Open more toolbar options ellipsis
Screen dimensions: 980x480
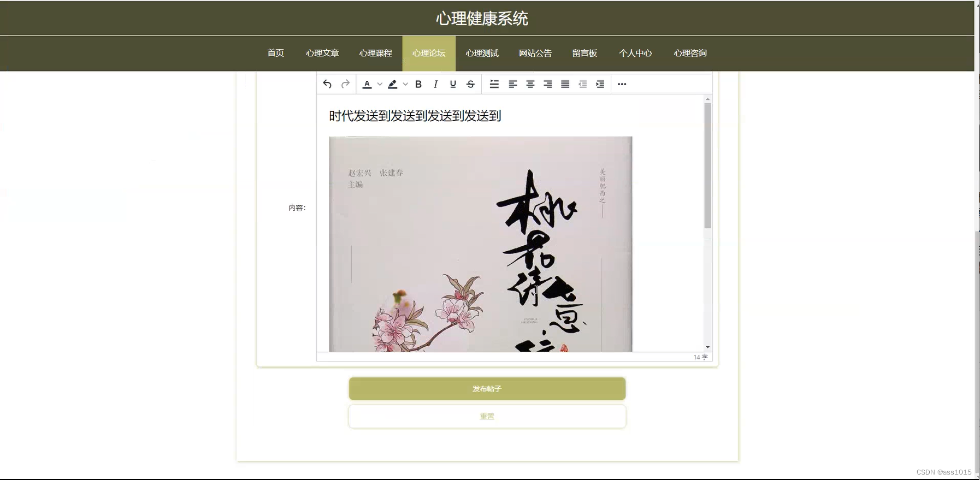[x=622, y=84]
